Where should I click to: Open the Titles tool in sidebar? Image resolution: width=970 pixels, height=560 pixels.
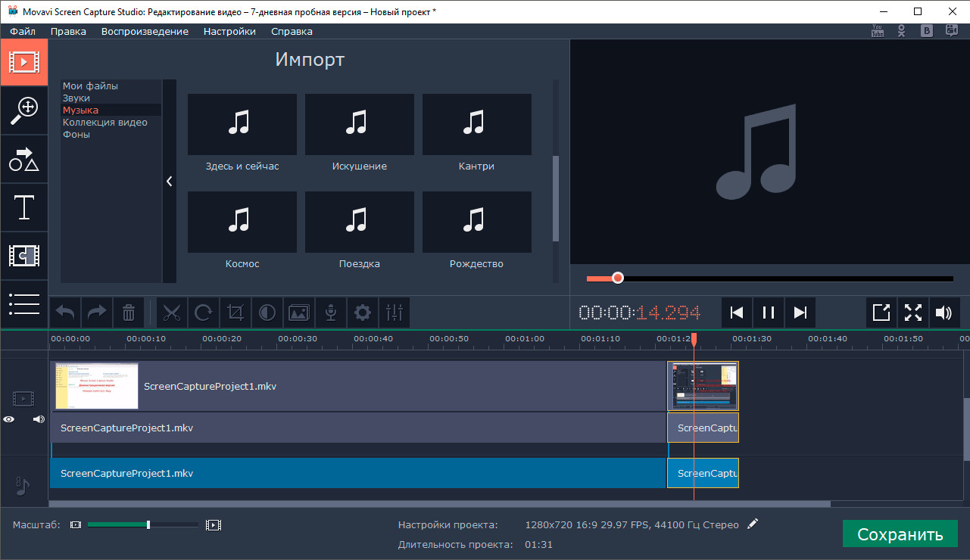pos(23,207)
